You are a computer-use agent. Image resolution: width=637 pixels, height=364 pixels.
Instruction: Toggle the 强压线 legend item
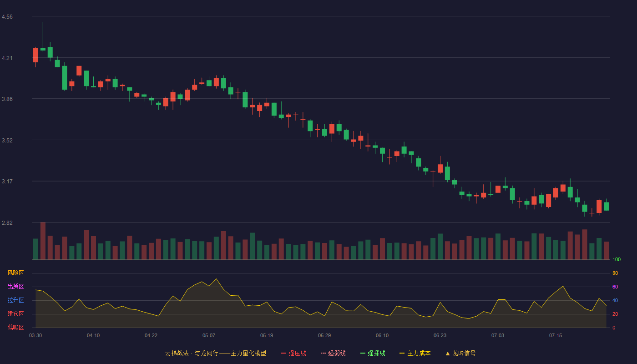[293, 353]
